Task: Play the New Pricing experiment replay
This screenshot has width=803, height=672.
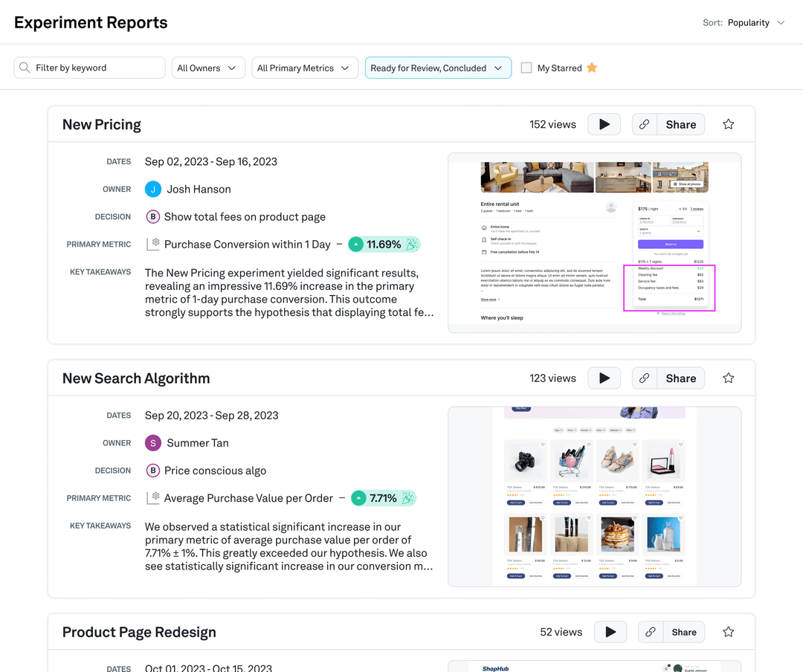Action: click(x=604, y=124)
